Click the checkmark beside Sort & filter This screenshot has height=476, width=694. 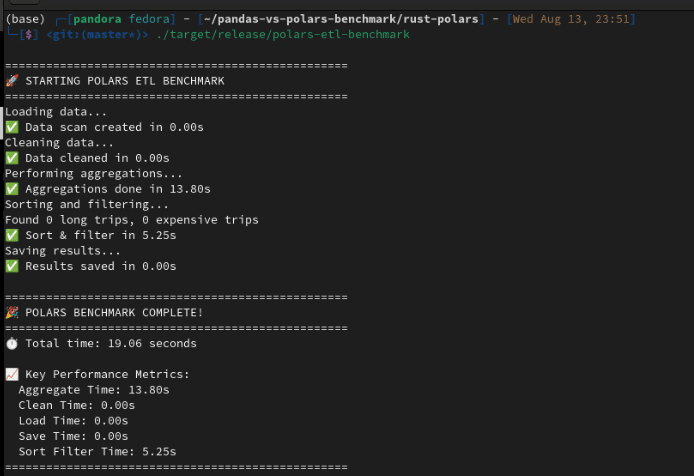(11, 235)
